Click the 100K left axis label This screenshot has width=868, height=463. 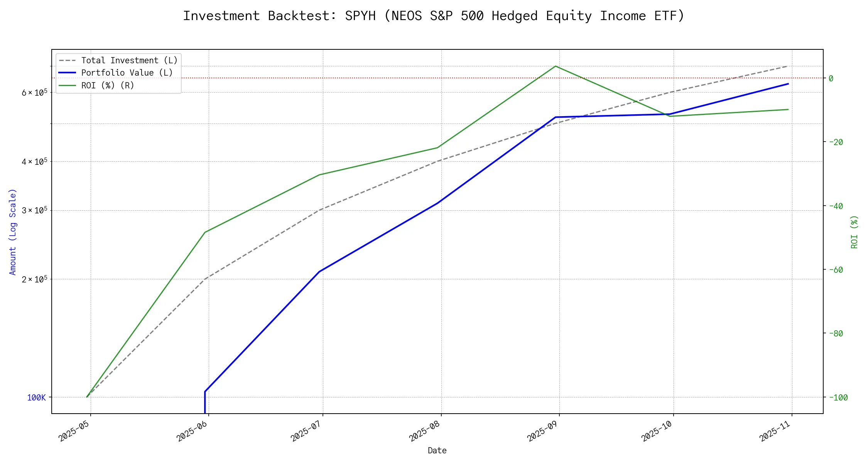click(36, 397)
